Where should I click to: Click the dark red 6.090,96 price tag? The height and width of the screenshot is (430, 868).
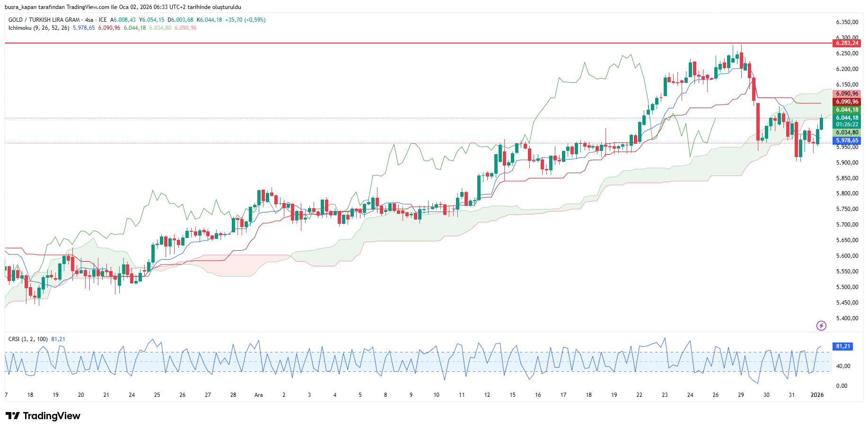(x=847, y=102)
